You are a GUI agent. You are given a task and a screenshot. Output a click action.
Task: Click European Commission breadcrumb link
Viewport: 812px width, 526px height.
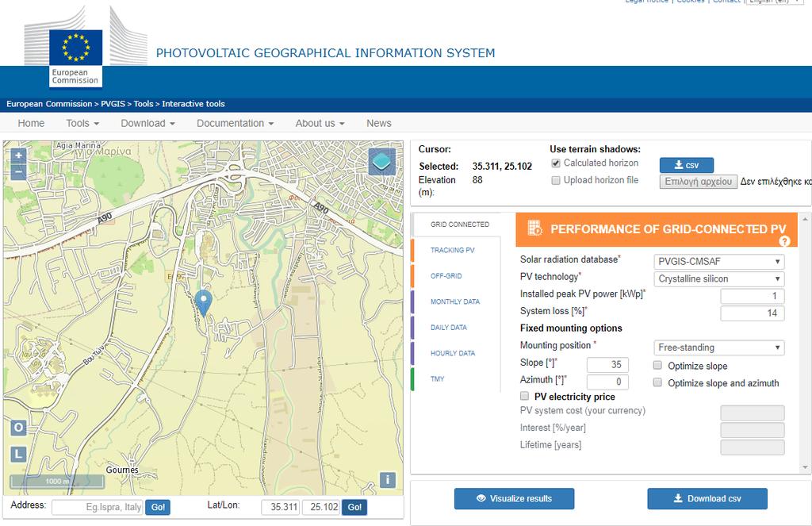pyautogui.click(x=49, y=104)
